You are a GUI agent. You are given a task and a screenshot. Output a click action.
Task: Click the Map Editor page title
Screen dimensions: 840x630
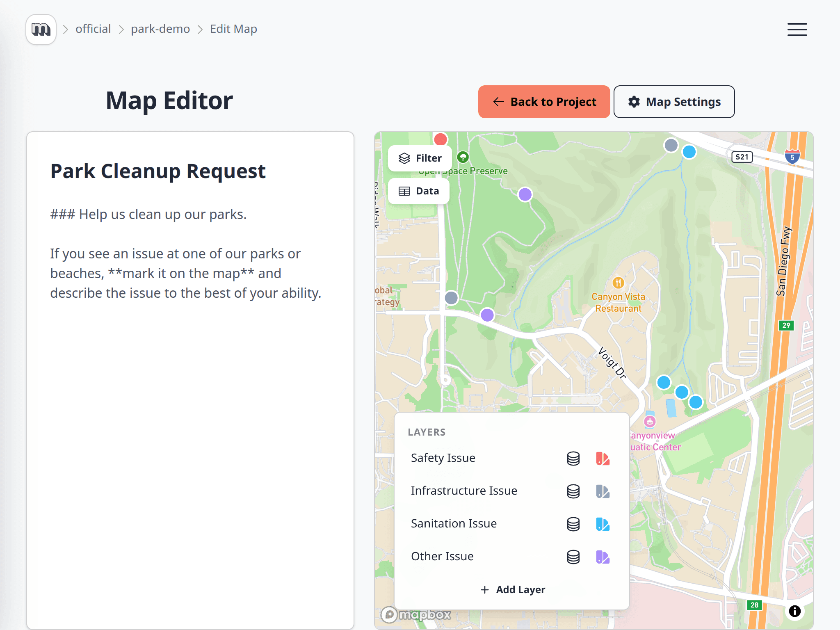coord(169,101)
